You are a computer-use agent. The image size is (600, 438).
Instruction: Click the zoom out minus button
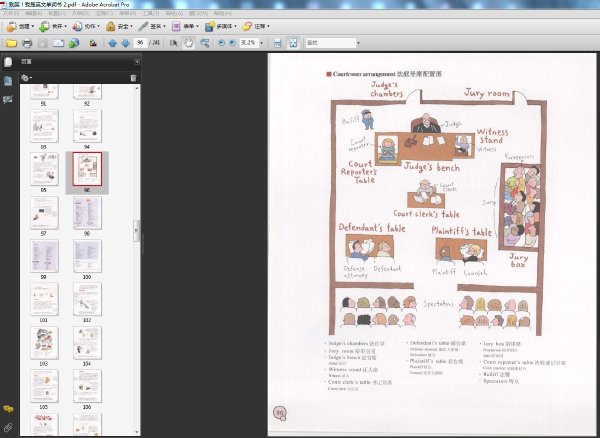(221, 43)
